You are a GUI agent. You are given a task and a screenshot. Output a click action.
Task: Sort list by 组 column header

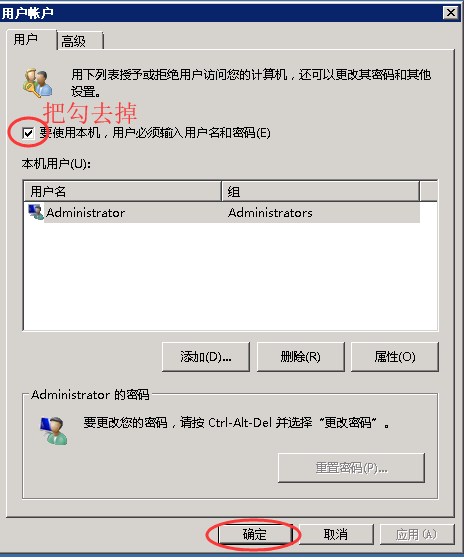tap(320, 191)
